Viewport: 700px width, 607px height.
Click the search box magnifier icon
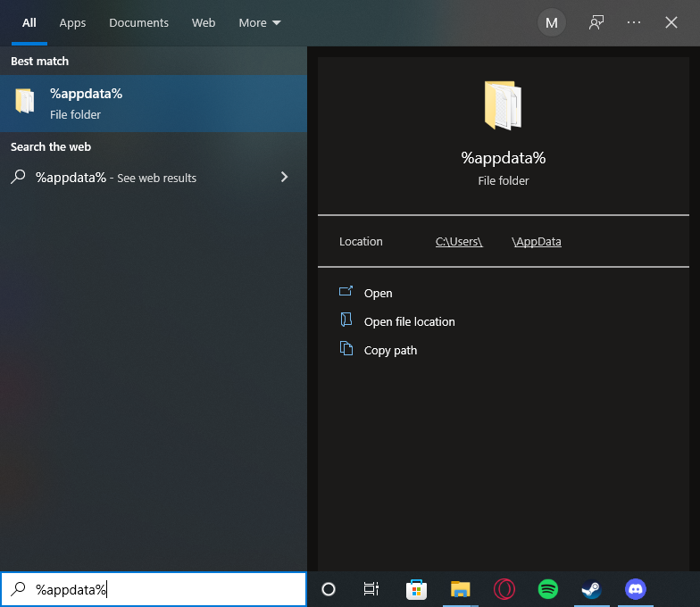[18, 589]
